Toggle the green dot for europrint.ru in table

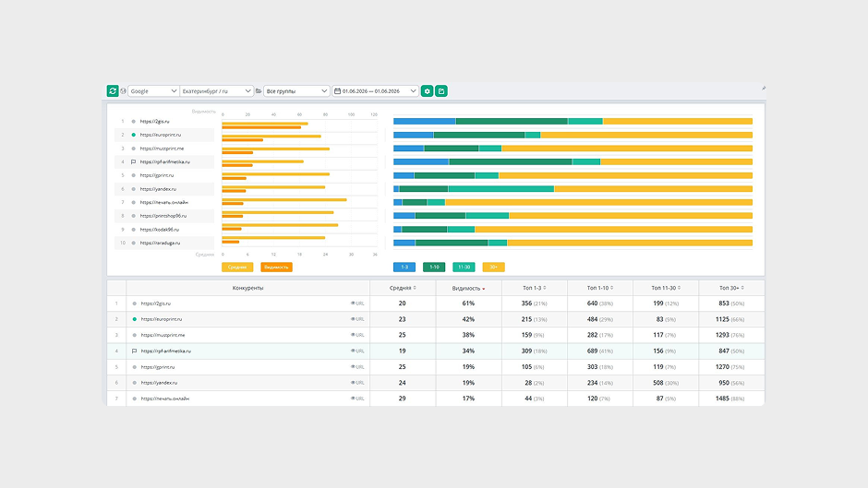coord(134,319)
